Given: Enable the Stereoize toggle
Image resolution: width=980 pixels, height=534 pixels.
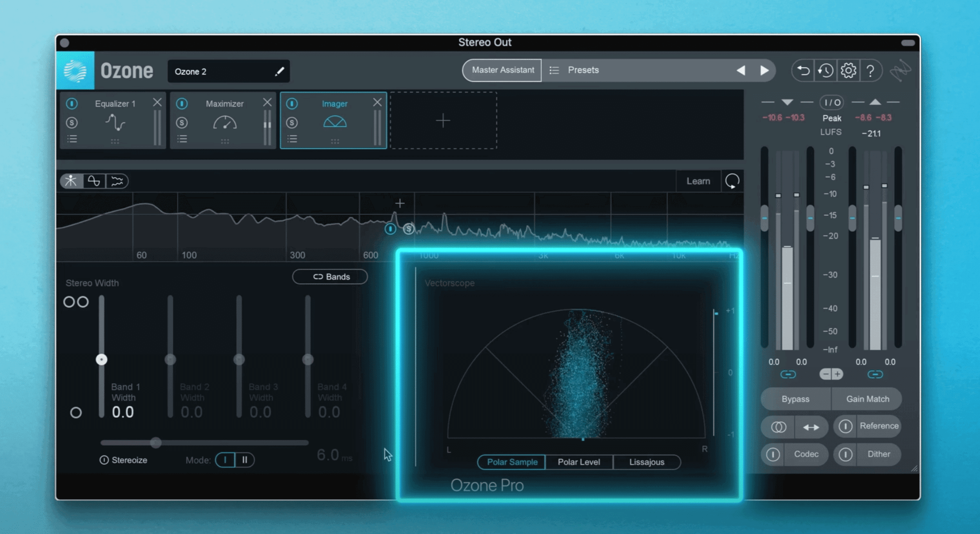Looking at the screenshot, I should (x=104, y=460).
